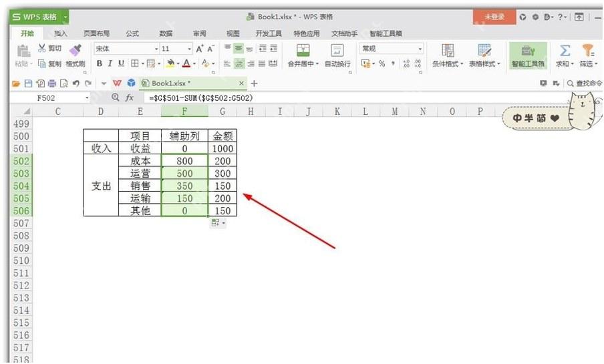The width and height of the screenshot is (604, 364).
Task: Toggle underline formatting
Action: 122,63
